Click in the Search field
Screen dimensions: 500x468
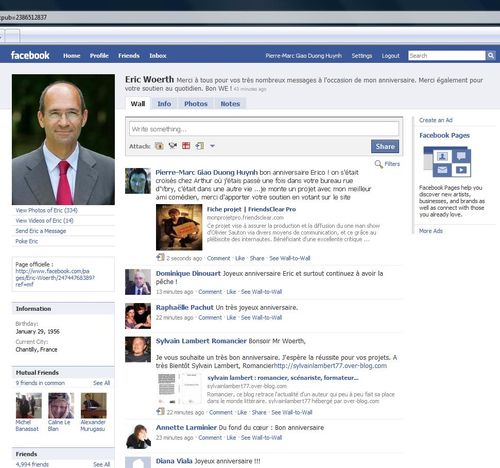[447, 56]
